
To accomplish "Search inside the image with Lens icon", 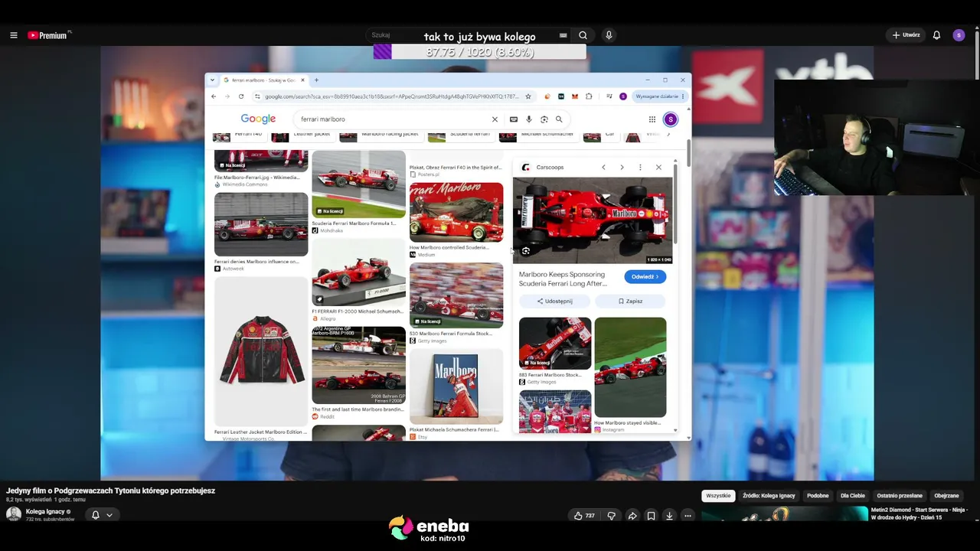I will tap(525, 251).
